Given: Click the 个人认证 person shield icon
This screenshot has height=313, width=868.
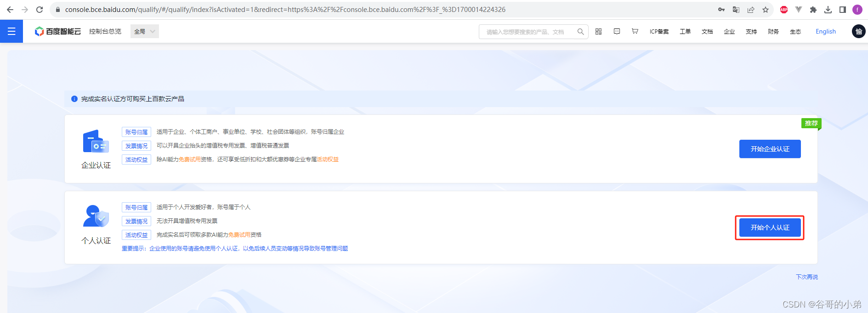Looking at the screenshot, I should tap(96, 216).
